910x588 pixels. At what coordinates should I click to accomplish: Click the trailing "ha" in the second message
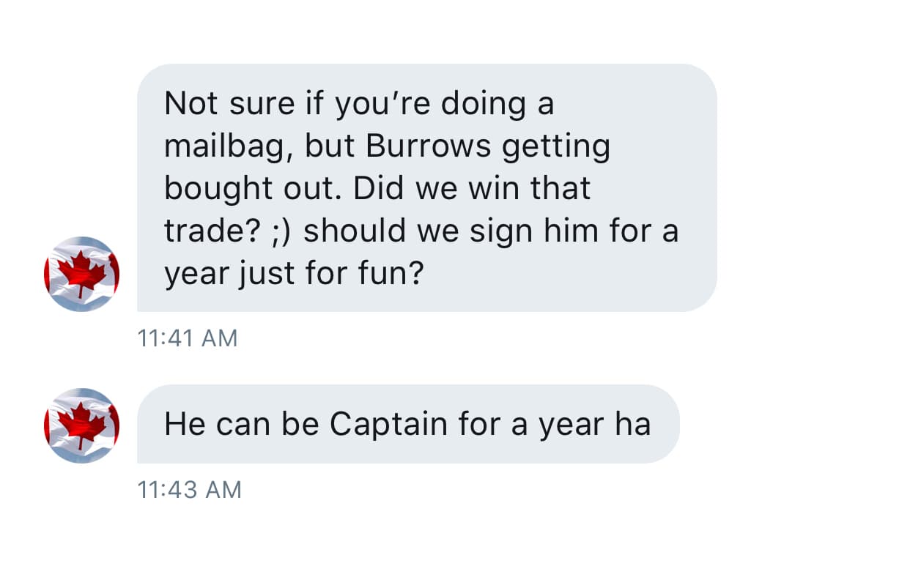point(633,424)
